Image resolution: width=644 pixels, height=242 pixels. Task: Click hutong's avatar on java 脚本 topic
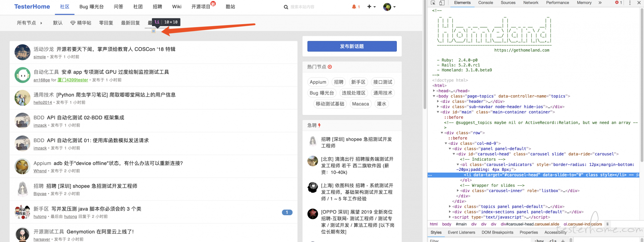pyautogui.click(x=22, y=212)
